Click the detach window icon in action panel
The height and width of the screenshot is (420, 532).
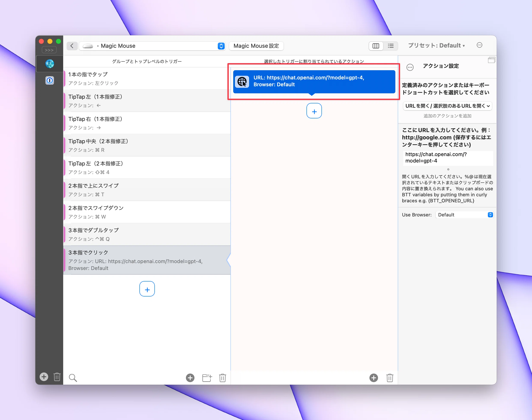click(492, 60)
